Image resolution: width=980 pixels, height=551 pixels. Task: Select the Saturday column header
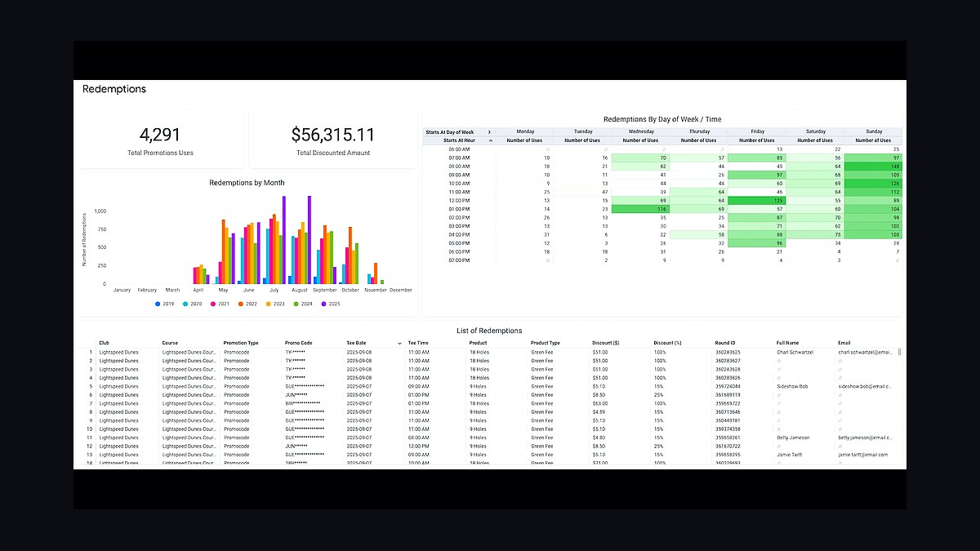click(815, 131)
